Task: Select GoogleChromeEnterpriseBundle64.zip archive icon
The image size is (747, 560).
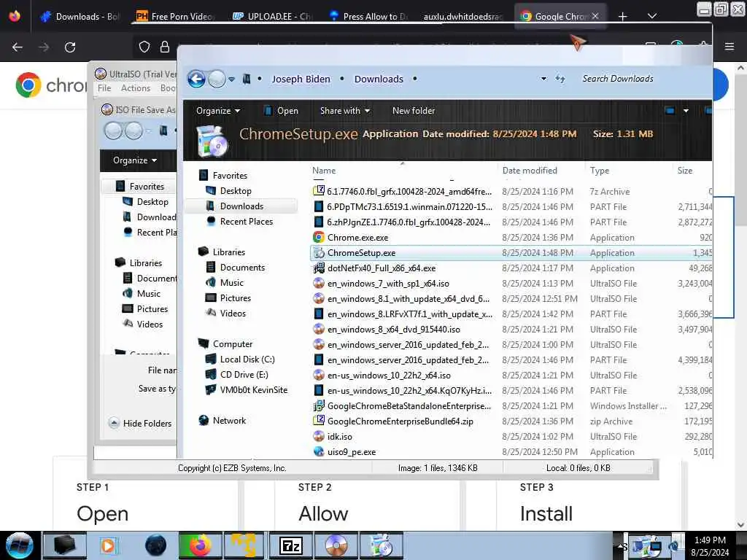Action: click(319, 421)
